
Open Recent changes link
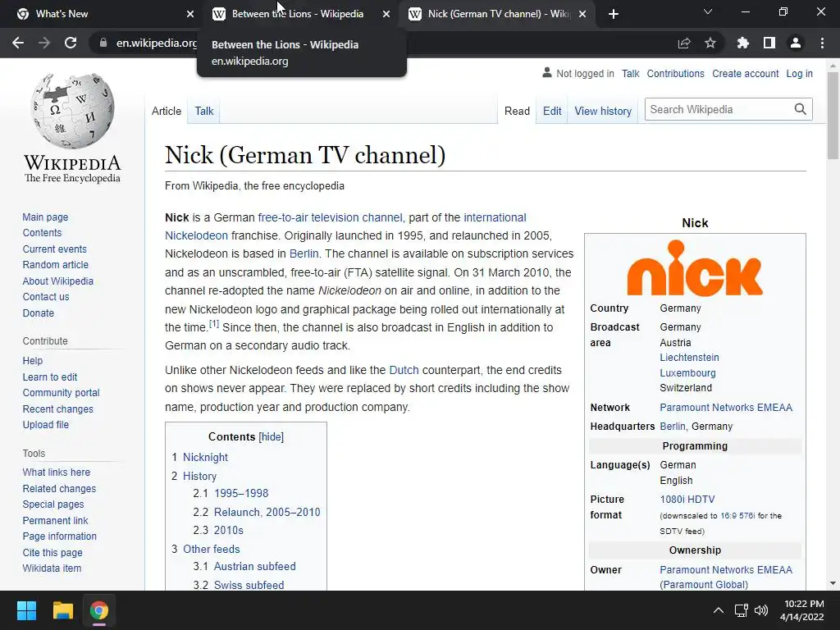pos(58,409)
